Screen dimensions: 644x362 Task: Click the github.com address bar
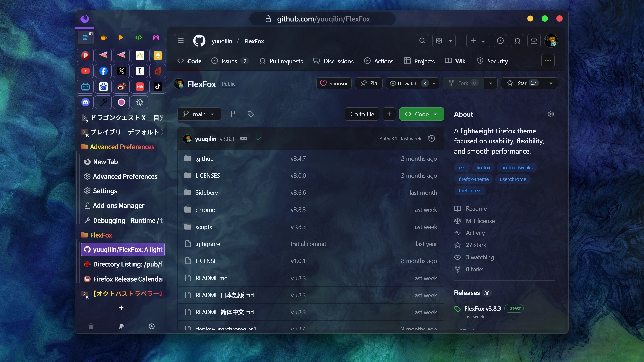pos(323,19)
